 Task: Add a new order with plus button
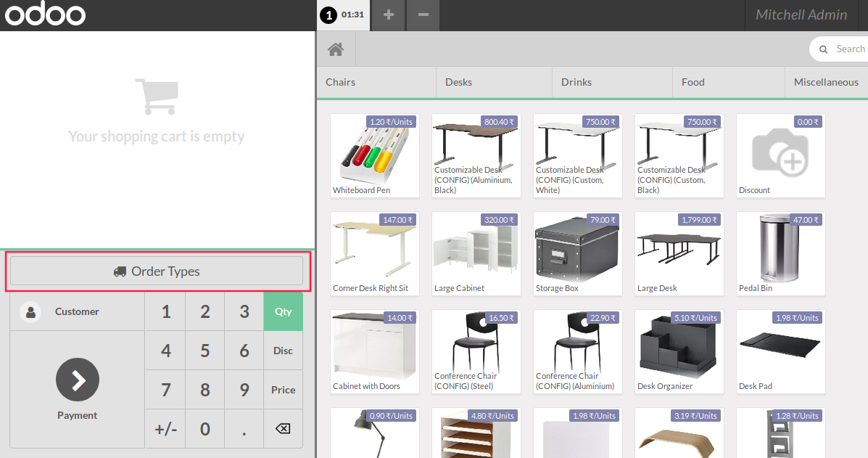coord(389,15)
